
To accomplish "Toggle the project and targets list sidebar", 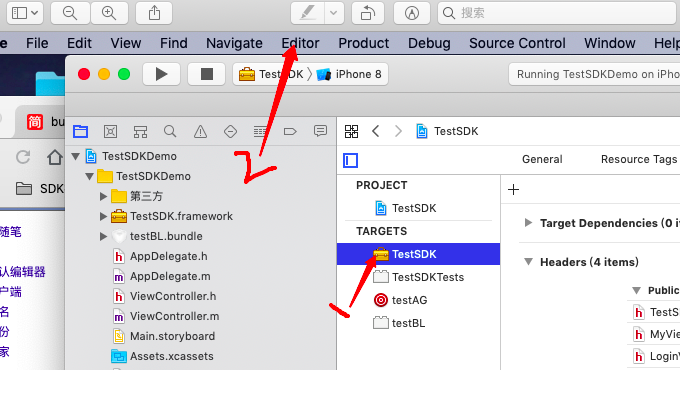I will click(350, 160).
